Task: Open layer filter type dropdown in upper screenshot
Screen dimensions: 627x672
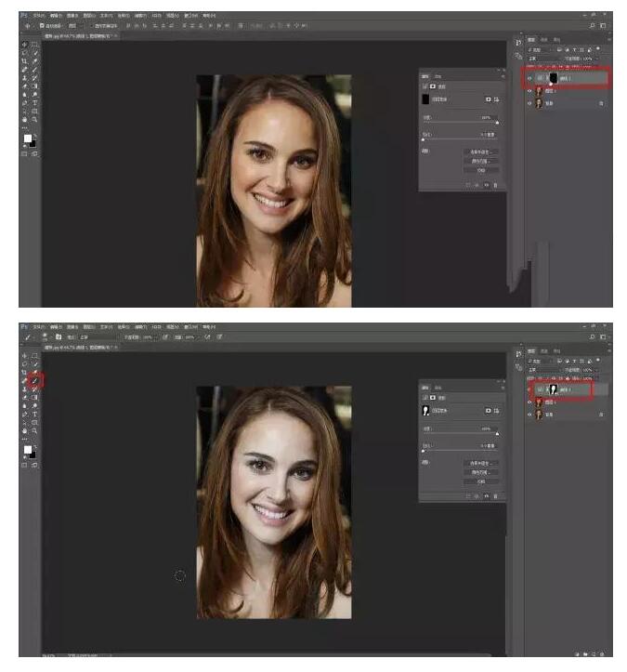Action: coord(540,50)
